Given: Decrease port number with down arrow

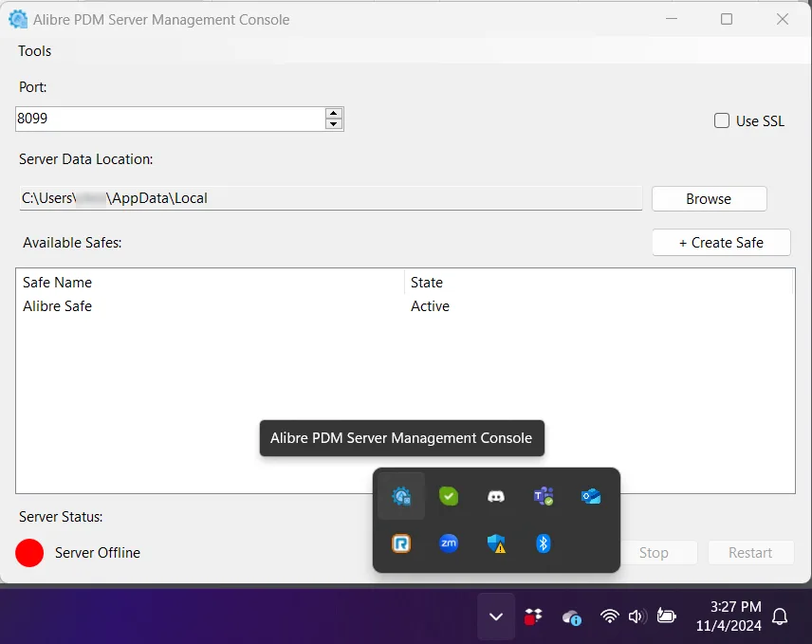Looking at the screenshot, I should 334,123.
